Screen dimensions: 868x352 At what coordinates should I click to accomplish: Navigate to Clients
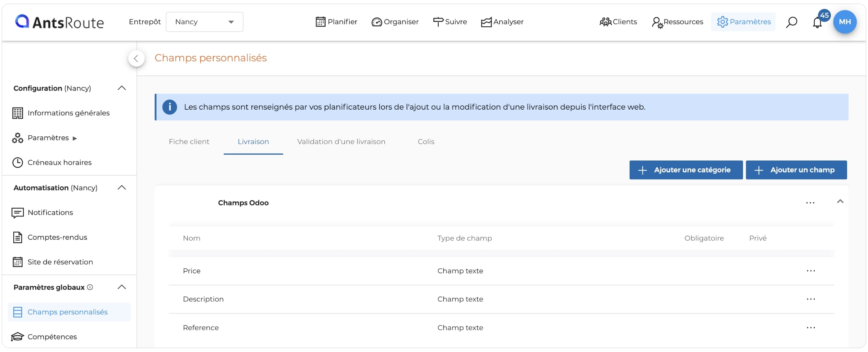618,22
